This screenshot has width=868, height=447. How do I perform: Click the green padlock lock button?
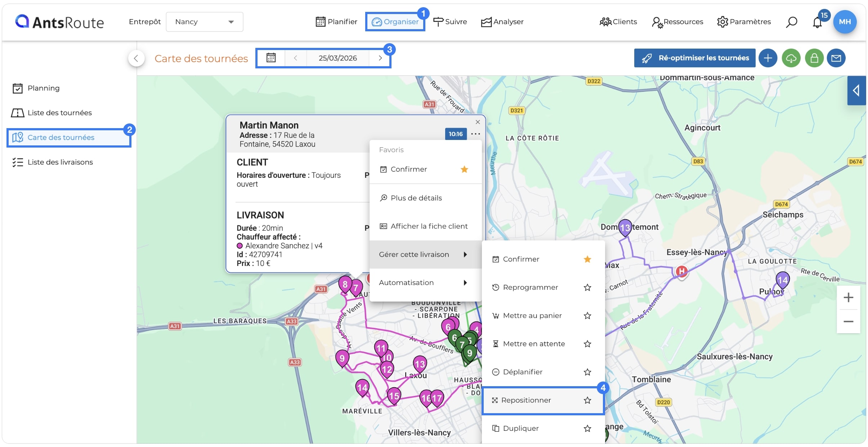[814, 58]
